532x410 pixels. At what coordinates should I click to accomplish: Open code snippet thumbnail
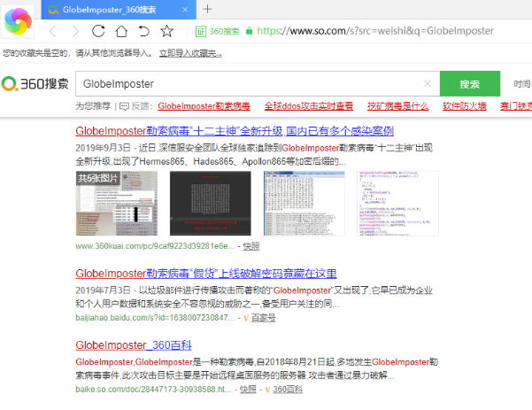tap(397, 203)
